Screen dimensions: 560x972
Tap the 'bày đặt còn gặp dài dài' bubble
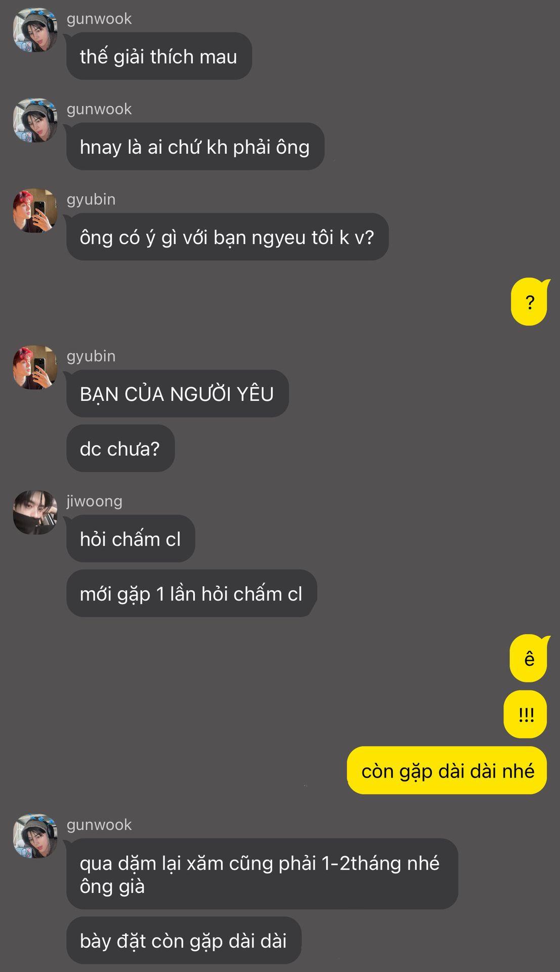tap(184, 940)
